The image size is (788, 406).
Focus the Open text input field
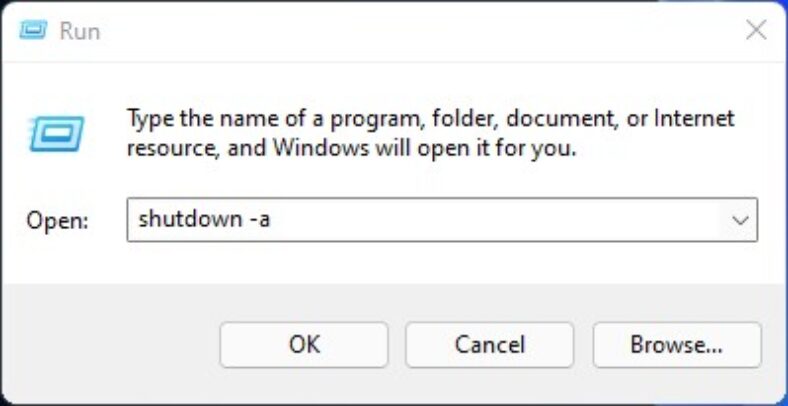point(442,220)
